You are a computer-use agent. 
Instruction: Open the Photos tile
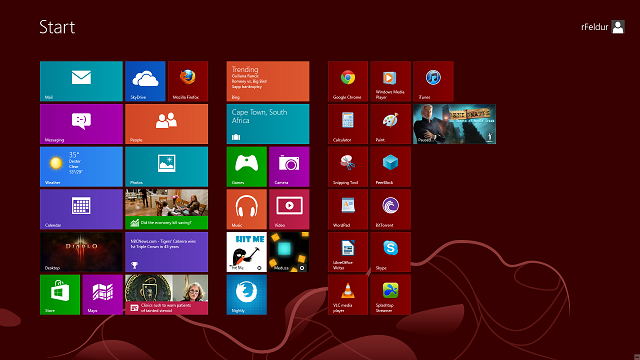point(167,167)
